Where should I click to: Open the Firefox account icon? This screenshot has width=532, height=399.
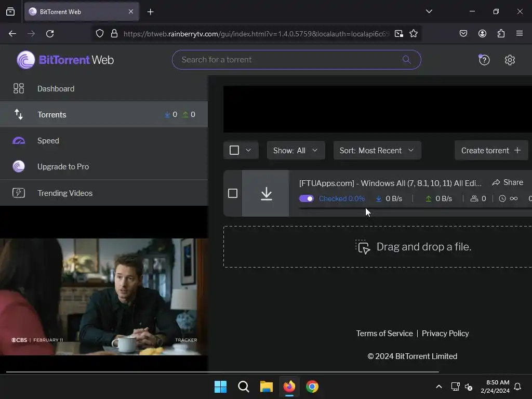(x=482, y=33)
